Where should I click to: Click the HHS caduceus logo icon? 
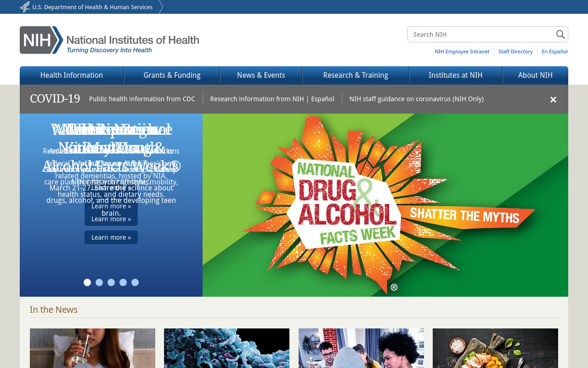click(25, 7)
